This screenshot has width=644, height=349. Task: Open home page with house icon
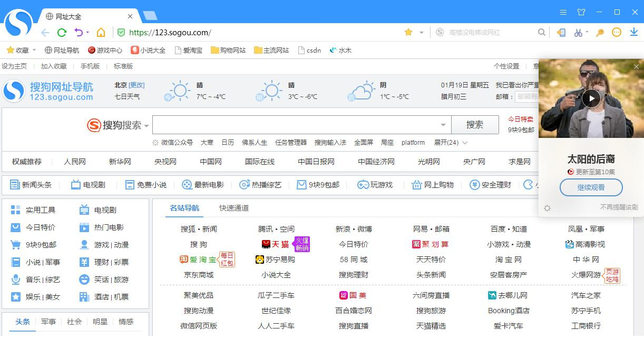pos(101,33)
